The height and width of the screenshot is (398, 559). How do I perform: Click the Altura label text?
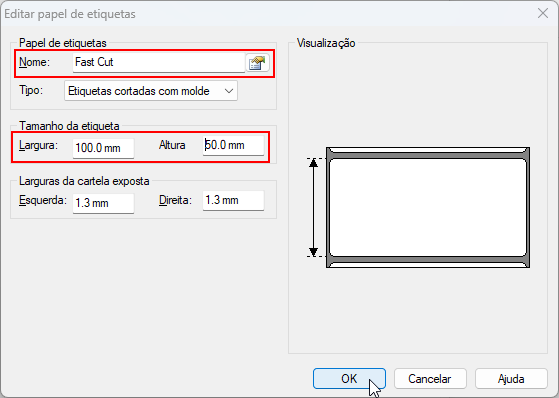tap(172, 145)
